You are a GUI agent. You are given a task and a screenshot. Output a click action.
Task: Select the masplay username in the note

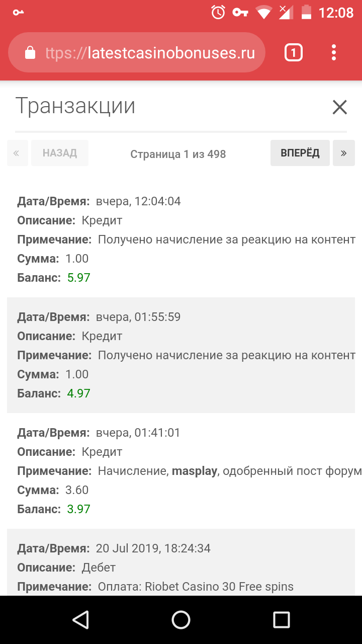195,471
